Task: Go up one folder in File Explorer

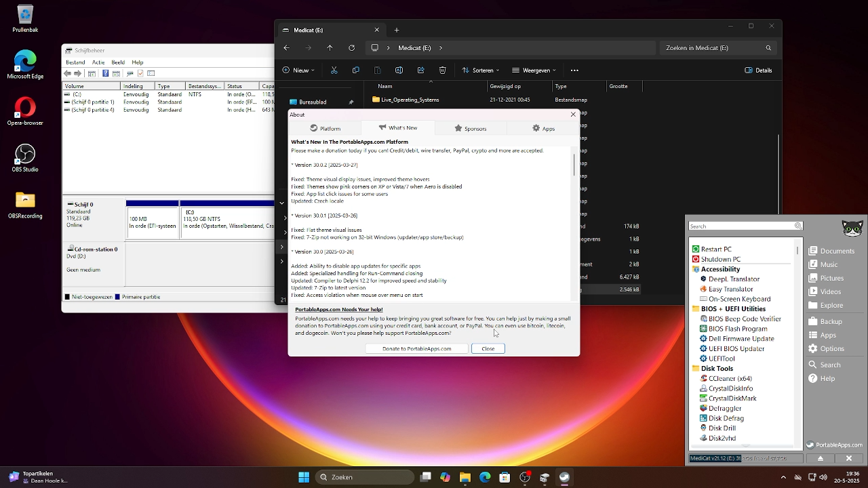Action: (330, 47)
